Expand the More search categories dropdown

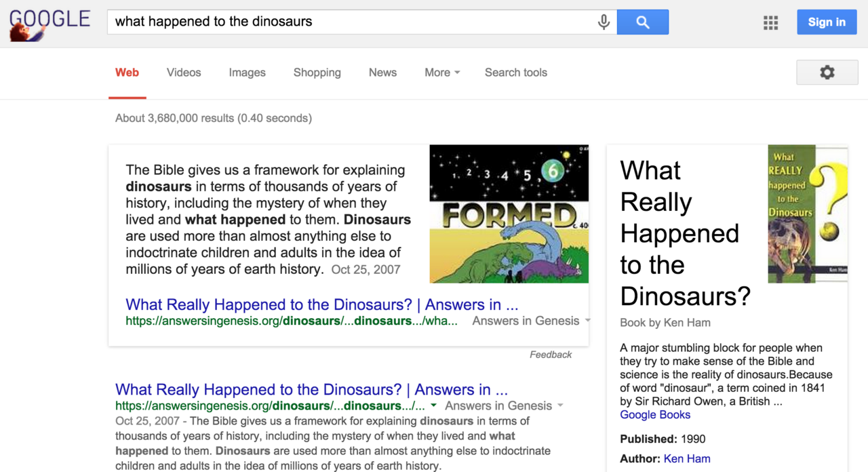[x=442, y=73]
